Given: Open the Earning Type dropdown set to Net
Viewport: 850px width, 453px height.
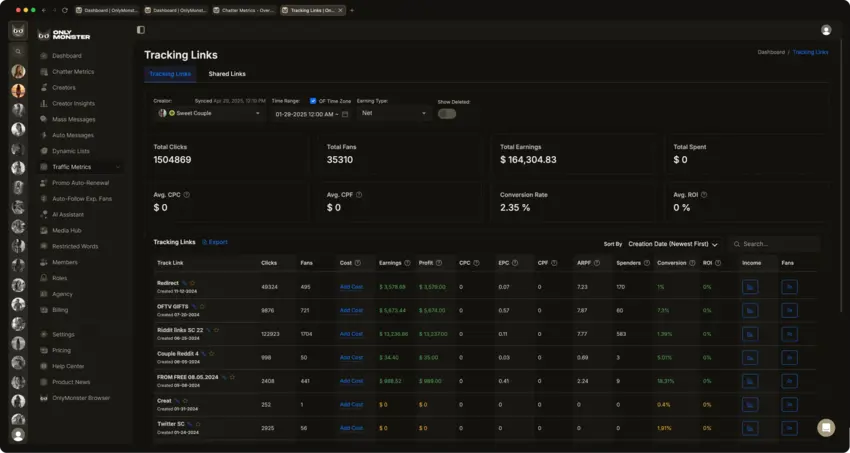Looking at the screenshot, I should (394, 114).
